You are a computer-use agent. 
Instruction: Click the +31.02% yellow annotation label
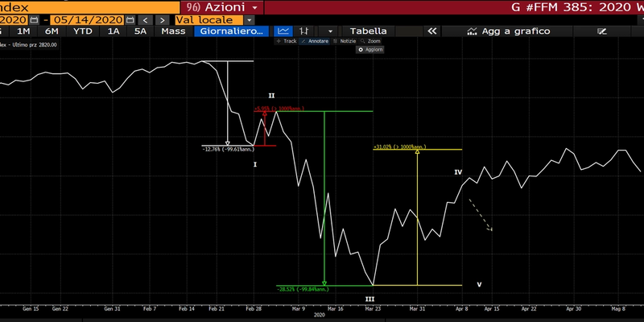tap(399, 147)
